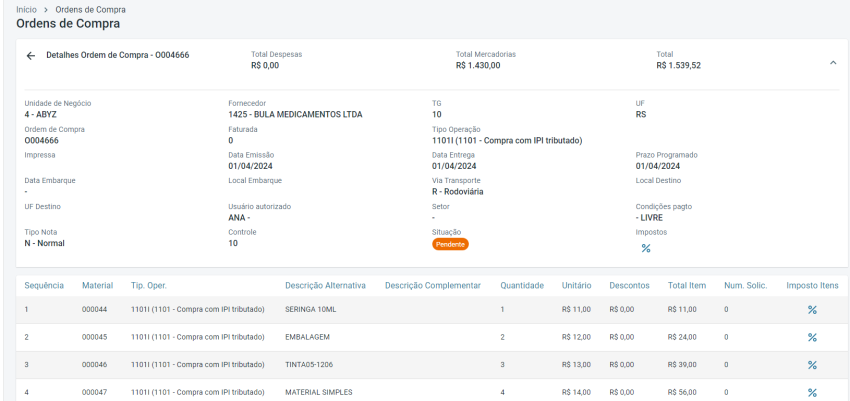The width and height of the screenshot is (850, 401).
Task: Click item total R$ 39,00
Action: (x=682, y=365)
